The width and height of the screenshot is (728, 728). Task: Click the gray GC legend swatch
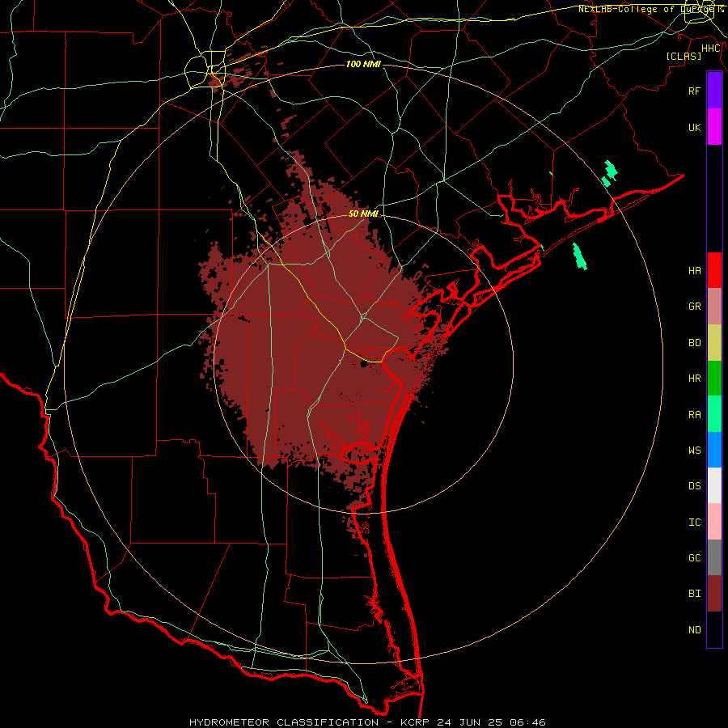pyautogui.click(x=714, y=557)
